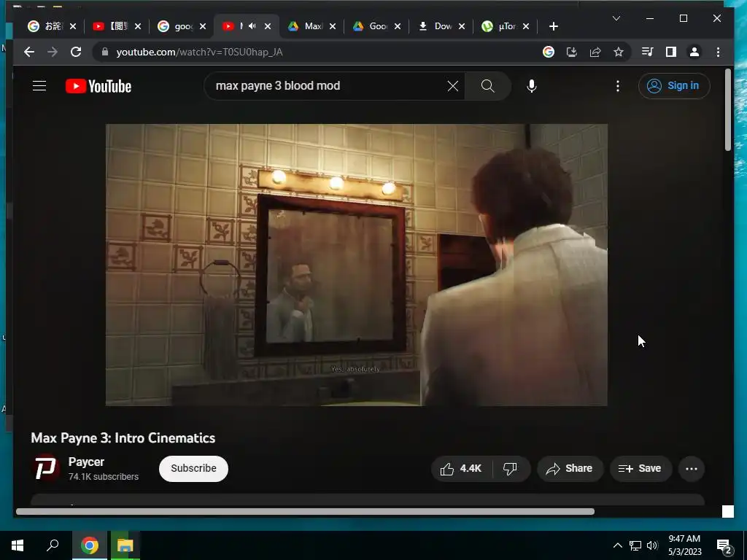Search with your voice microphone

[532, 86]
